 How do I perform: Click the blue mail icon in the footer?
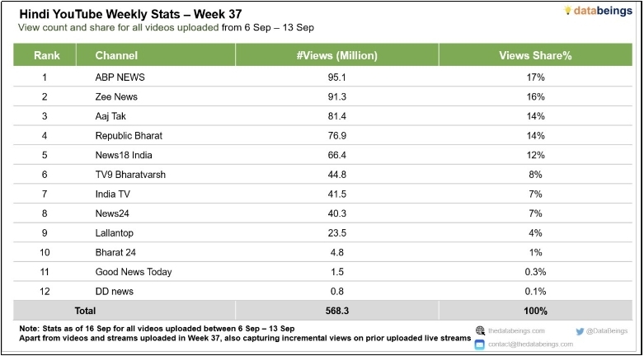(480, 344)
